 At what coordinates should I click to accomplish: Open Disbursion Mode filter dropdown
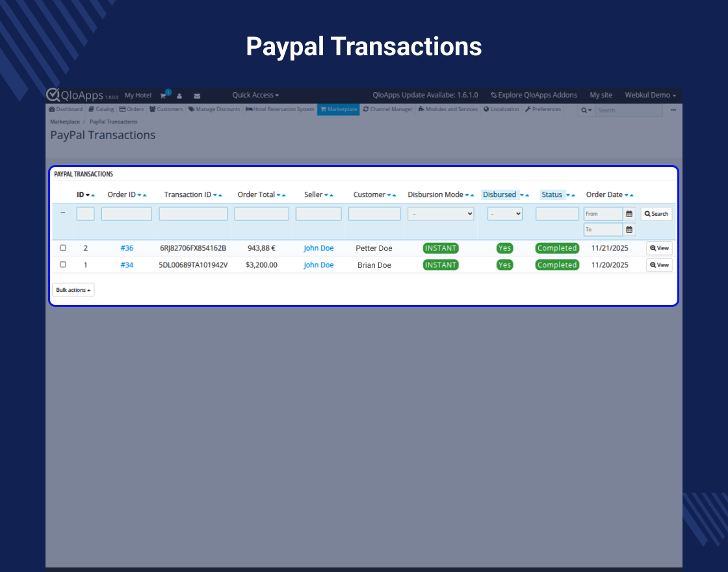point(441,214)
